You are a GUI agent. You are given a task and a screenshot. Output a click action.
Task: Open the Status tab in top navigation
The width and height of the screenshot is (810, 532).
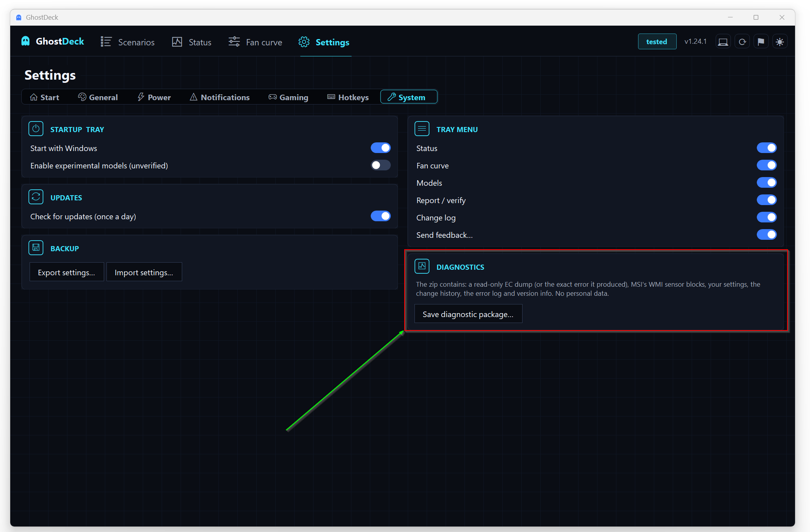[x=192, y=42]
